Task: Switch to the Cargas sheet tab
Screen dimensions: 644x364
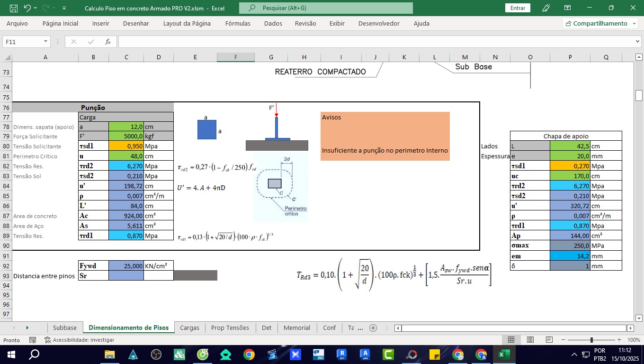Action: pos(189,328)
